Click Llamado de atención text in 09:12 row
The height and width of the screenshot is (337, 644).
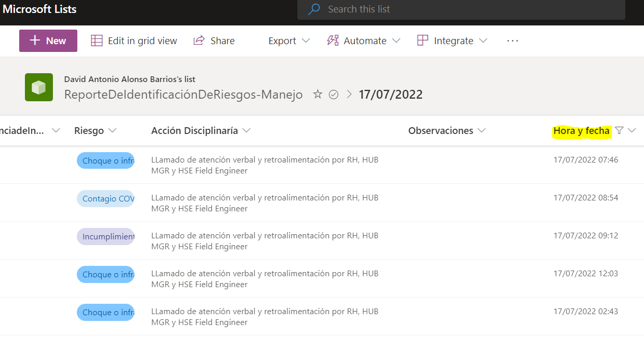coord(265,241)
